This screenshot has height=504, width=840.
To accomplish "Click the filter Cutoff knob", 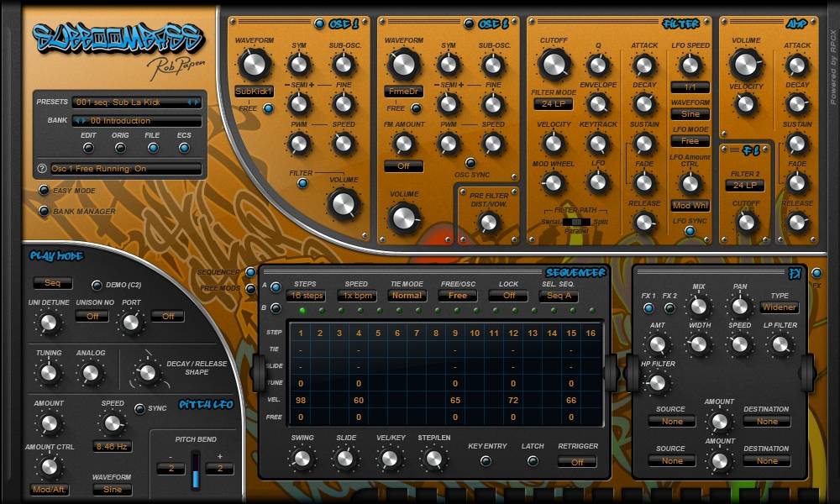I will click(x=554, y=64).
